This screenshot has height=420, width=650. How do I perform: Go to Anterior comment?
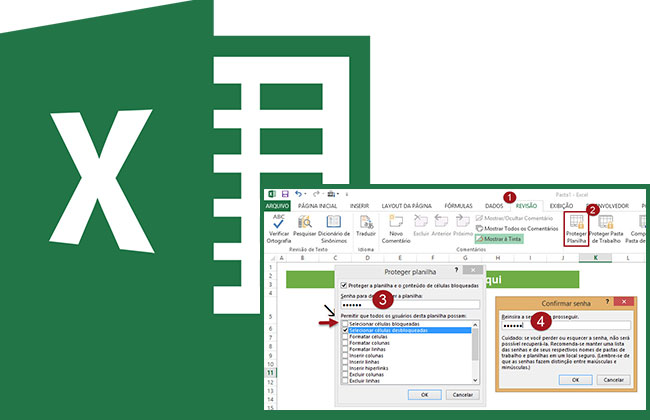pos(441,226)
